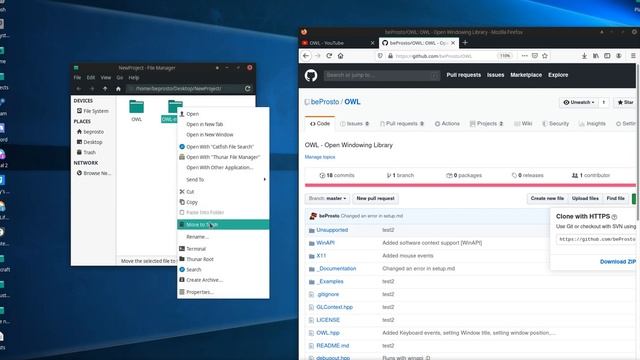Choose Move to Trash in context menu

click(223, 224)
